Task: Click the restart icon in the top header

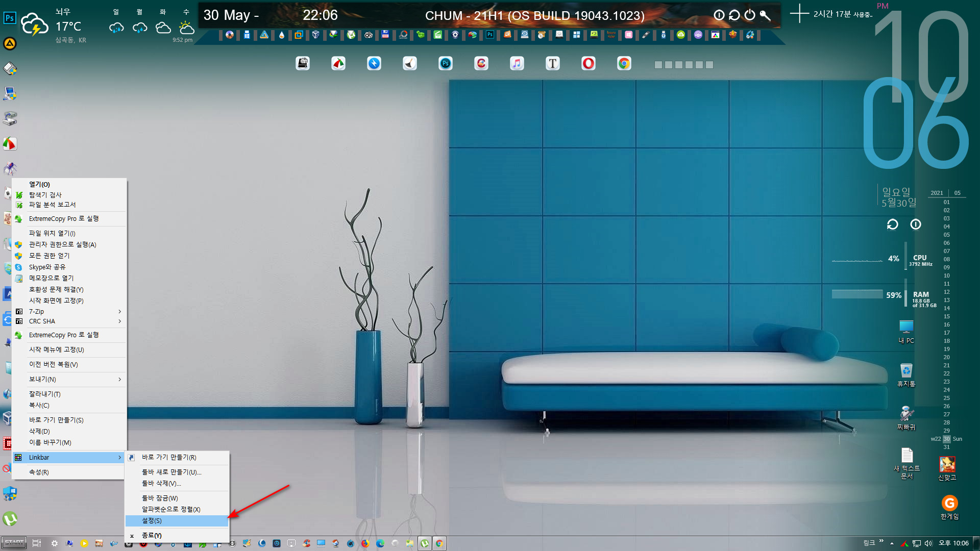Action: (x=734, y=15)
